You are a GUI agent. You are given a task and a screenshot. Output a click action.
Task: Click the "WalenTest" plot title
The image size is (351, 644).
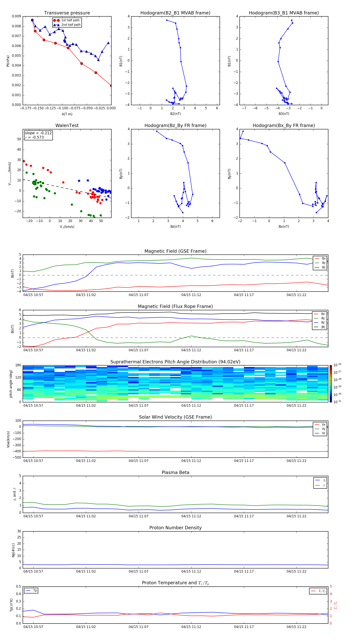click(x=67, y=125)
